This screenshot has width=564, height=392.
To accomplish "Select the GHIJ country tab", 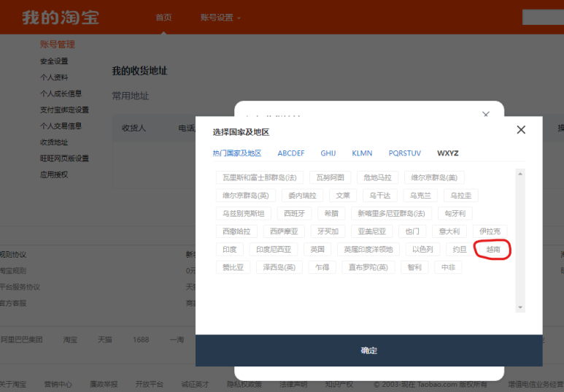I will pos(328,153).
